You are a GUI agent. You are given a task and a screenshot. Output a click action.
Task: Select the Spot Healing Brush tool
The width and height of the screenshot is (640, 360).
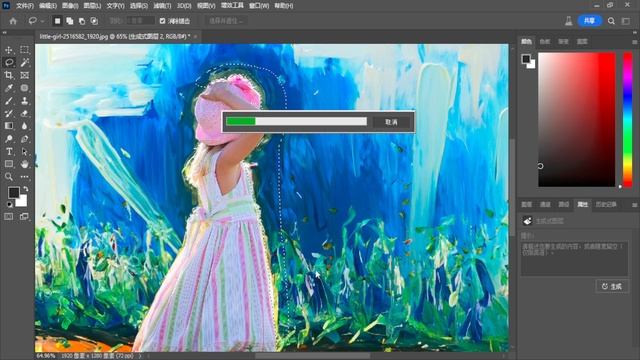(24, 88)
